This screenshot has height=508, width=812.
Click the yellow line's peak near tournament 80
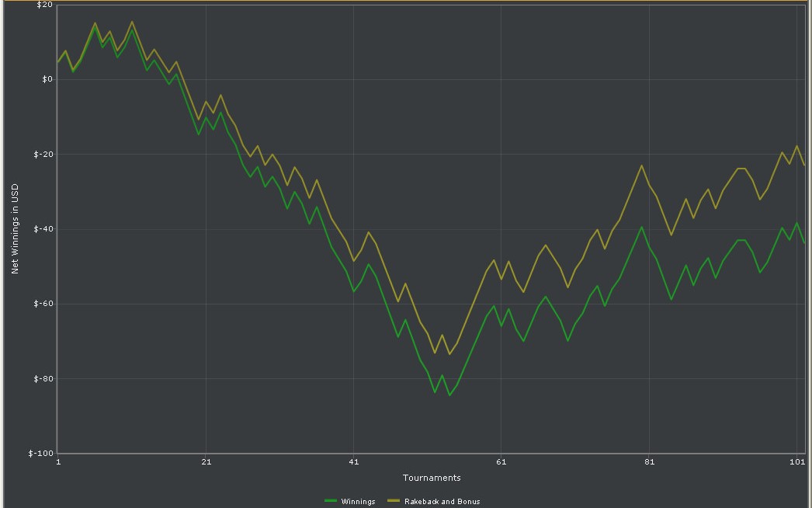pos(642,166)
